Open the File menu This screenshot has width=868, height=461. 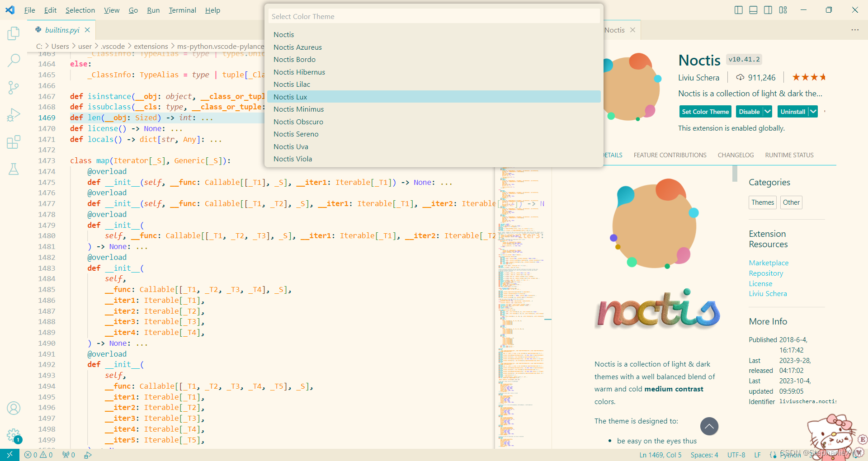(x=30, y=10)
